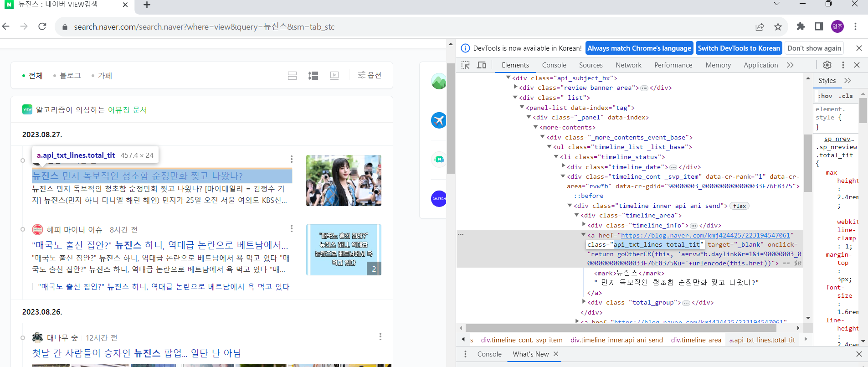Open the Performance tab

[x=673, y=65]
